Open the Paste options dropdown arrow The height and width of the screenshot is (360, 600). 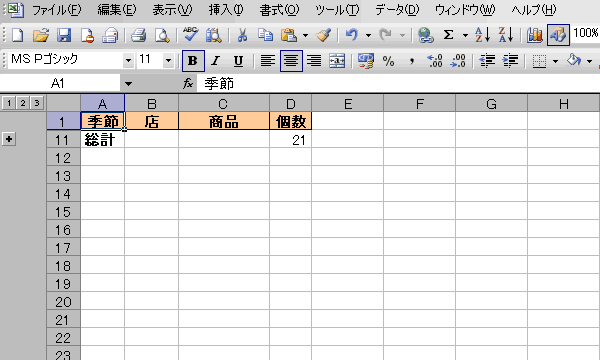(x=305, y=36)
